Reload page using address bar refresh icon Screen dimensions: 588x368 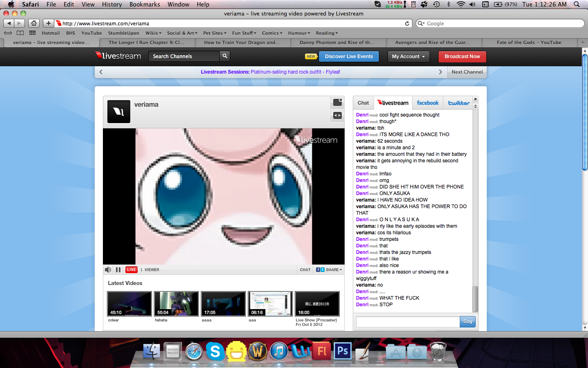coord(407,23)
